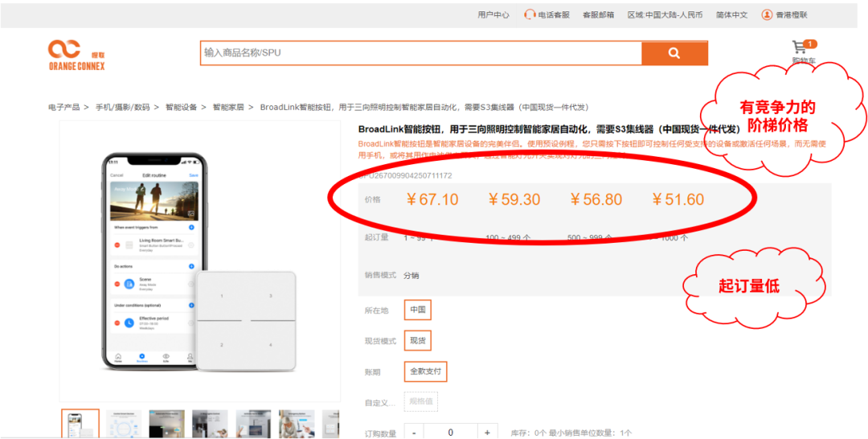This screenshot has height=439, width=868.
Task: Click the ¥59.30 price
Action: [x=514, y=199]
